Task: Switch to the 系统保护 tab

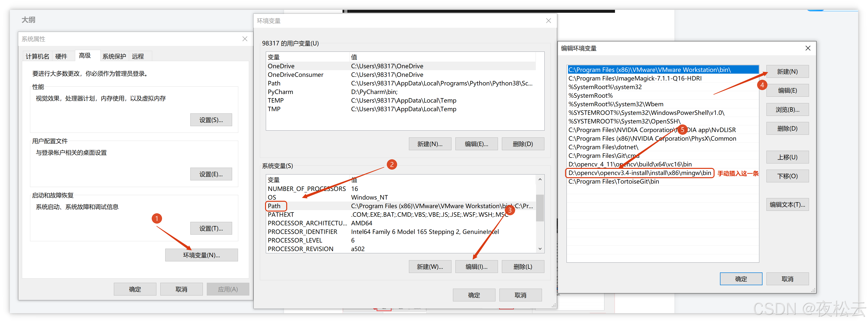Action: (x=114, y=56)
